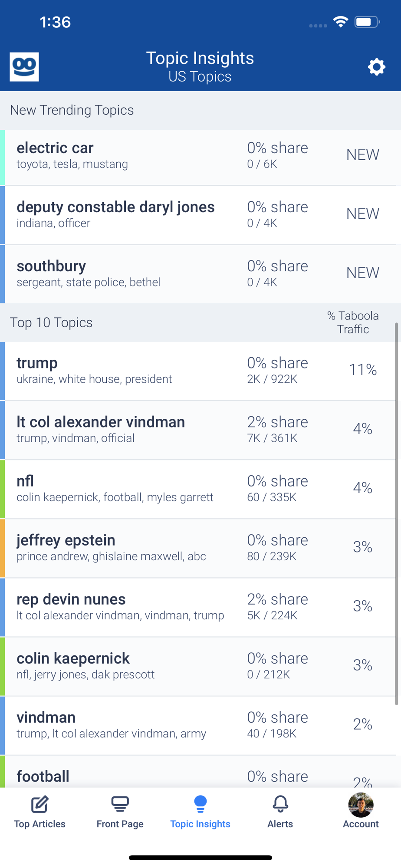Tap the Wi-Fi status icon
Viewport: 401px width, 868px height.
(341, 22)
